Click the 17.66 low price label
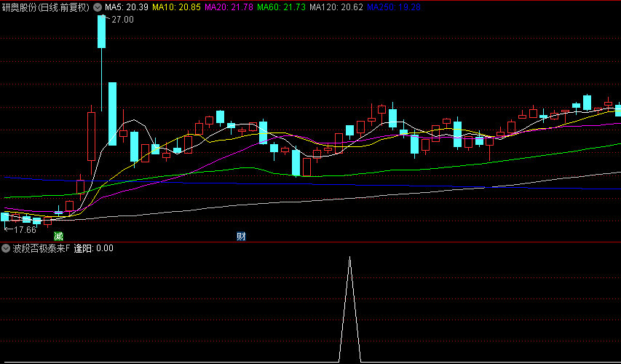The height and width of the screenshot is (364, 621). tap(25, 230)
